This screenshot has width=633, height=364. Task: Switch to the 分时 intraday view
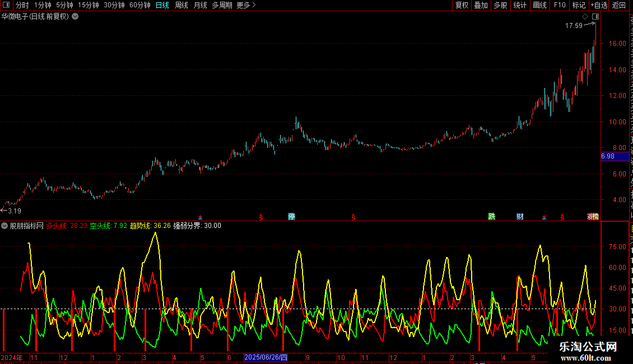(22, 5)
